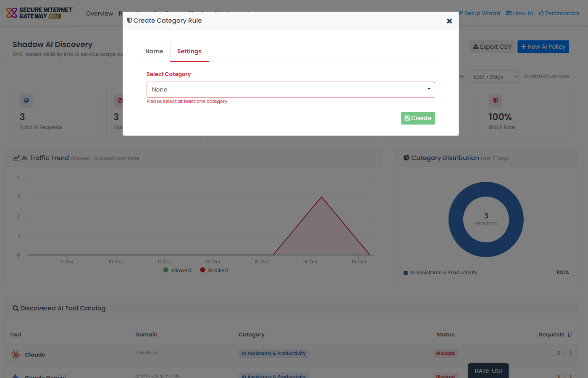Open the How-to link
Screen dimensions: 588x378
point(520,13)
